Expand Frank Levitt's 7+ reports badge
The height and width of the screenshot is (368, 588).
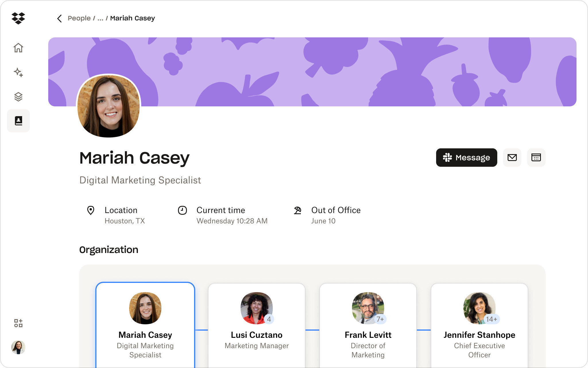tap(380, 319)
